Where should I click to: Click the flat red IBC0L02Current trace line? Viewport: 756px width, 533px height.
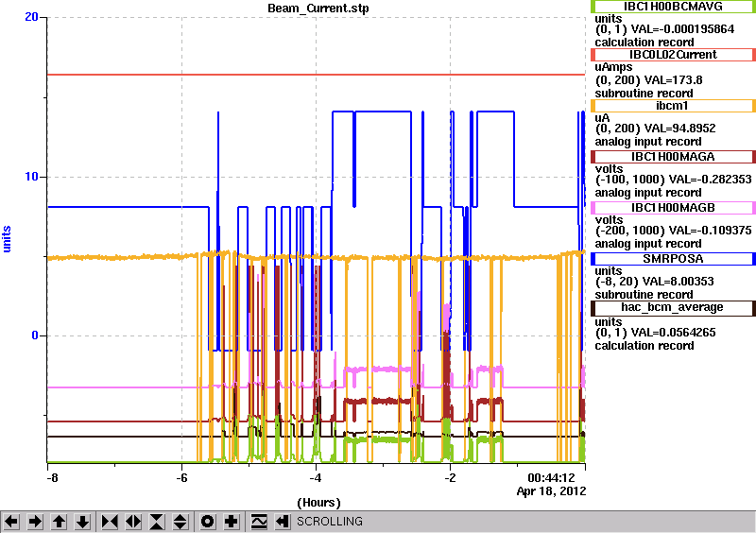[x=317, y=75]
